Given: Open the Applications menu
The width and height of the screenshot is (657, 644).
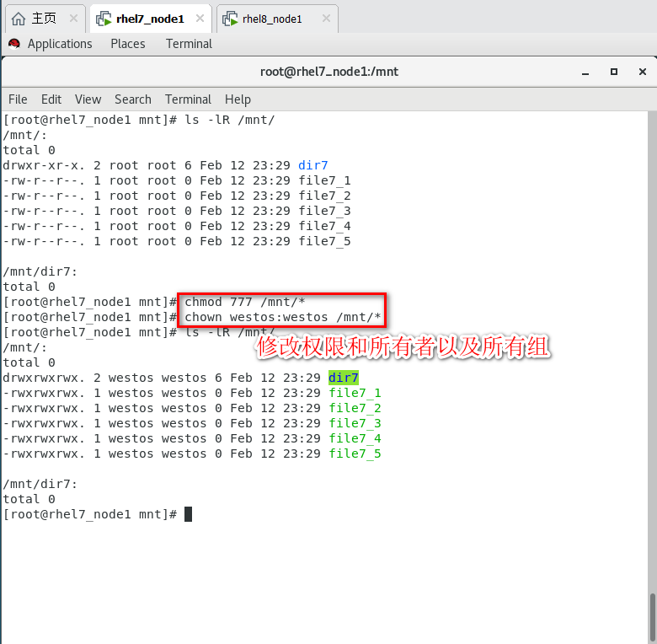Looking at the screenshot, I should pyautogui.click(x=60, y=44).
